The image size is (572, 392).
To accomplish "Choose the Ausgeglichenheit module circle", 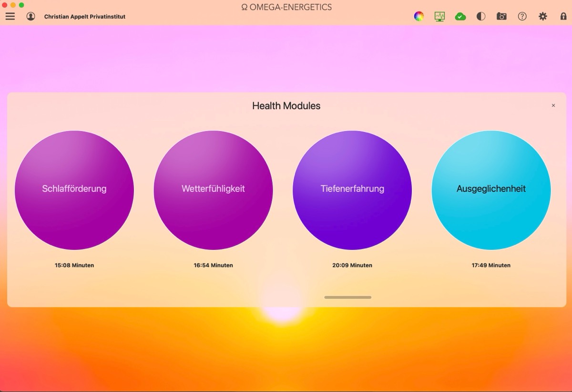I will pos(491,190).
